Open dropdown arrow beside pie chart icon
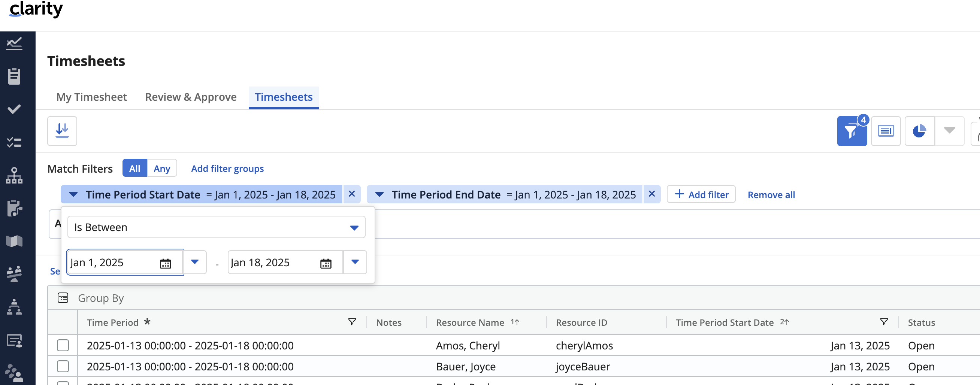The width and height of the screenshot is (980, 385). 949,131
